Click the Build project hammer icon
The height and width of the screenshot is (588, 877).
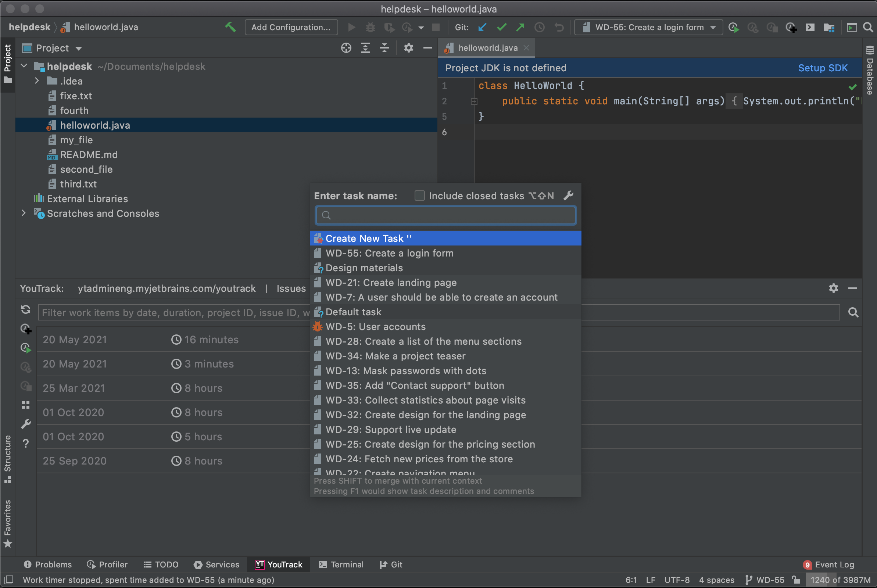tap(230, 27)
